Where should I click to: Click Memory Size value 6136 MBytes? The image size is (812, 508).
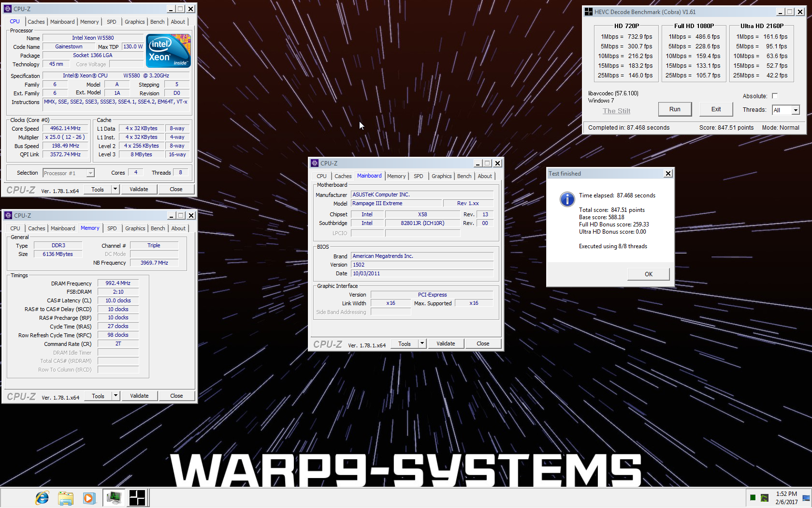tap(58, 254)
